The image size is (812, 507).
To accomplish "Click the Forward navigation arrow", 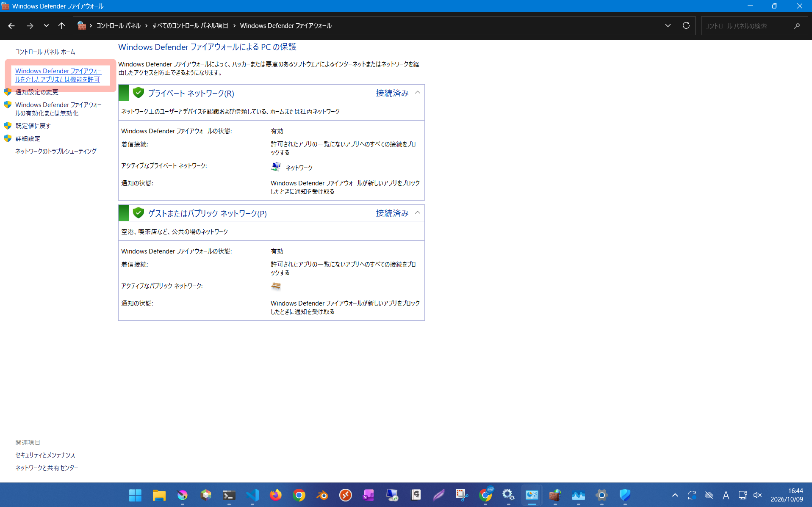I will [30, 26].
